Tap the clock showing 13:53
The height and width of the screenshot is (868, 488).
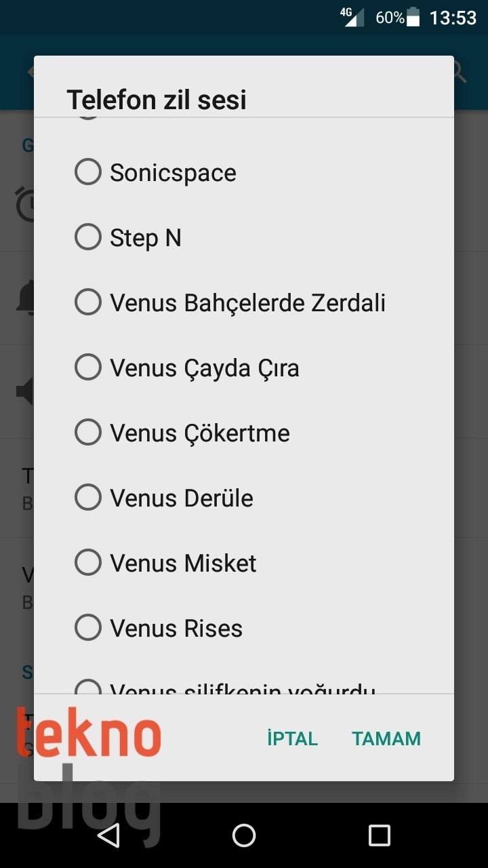click(x=453, y=18)
